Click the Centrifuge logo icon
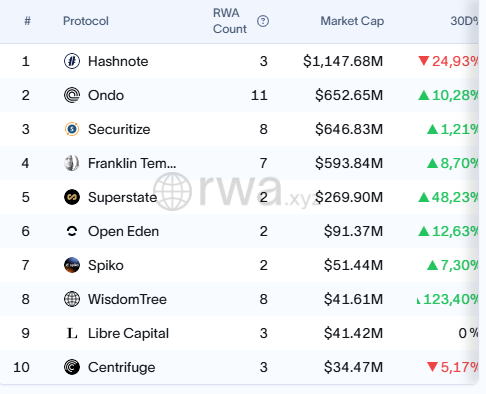 click(72, 367)
